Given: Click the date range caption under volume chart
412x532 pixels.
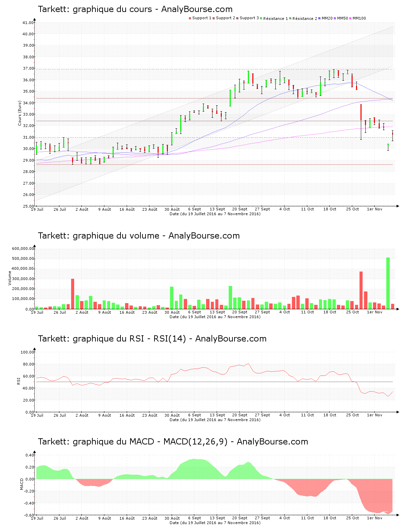Looking at the screenshot, I should 215,317.
